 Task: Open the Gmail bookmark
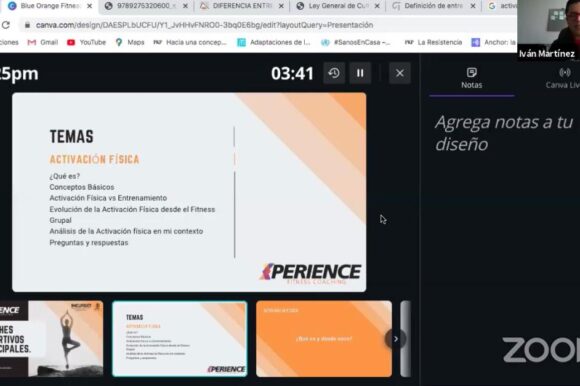coord(43,43)
